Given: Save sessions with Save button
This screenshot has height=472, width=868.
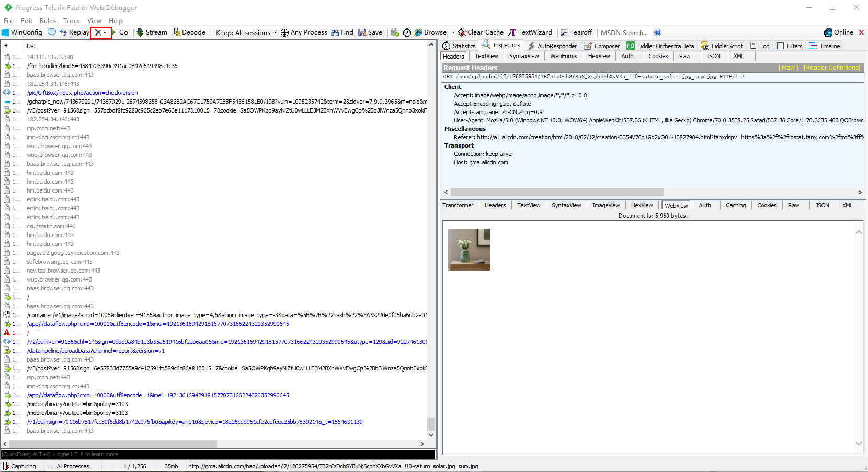Looking at the screenshot, I should tap(370, 32).
